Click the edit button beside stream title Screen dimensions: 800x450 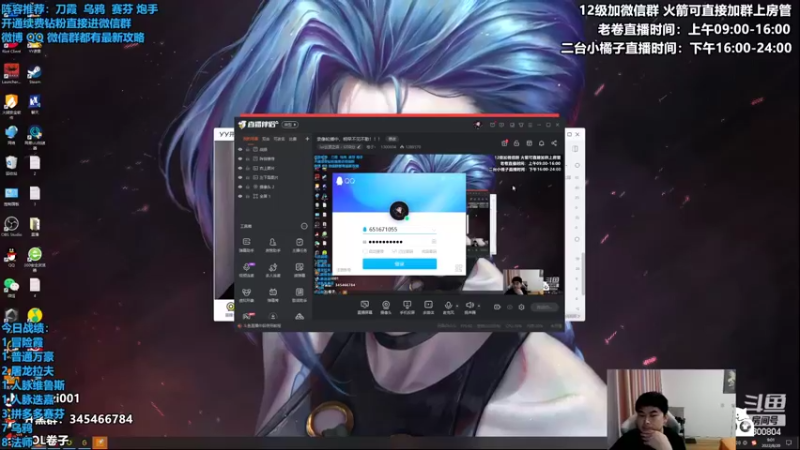tap(392, 139)
